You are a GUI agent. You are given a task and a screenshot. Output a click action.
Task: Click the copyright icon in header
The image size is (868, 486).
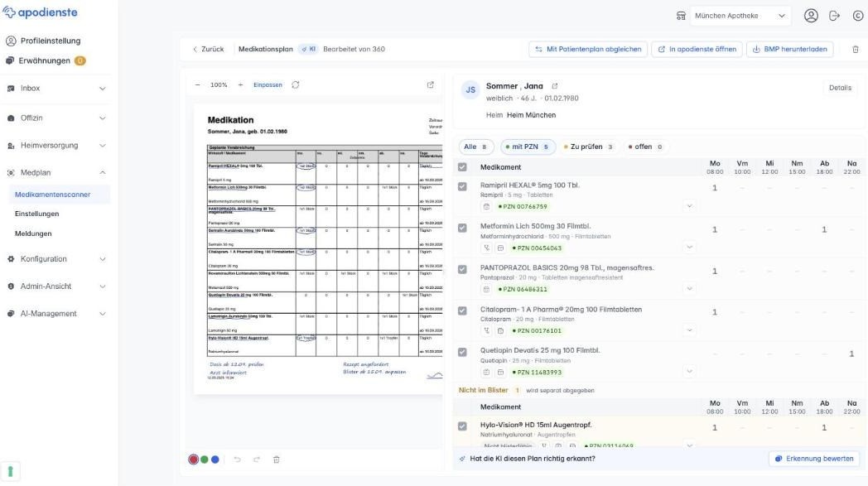click(857, 16)
